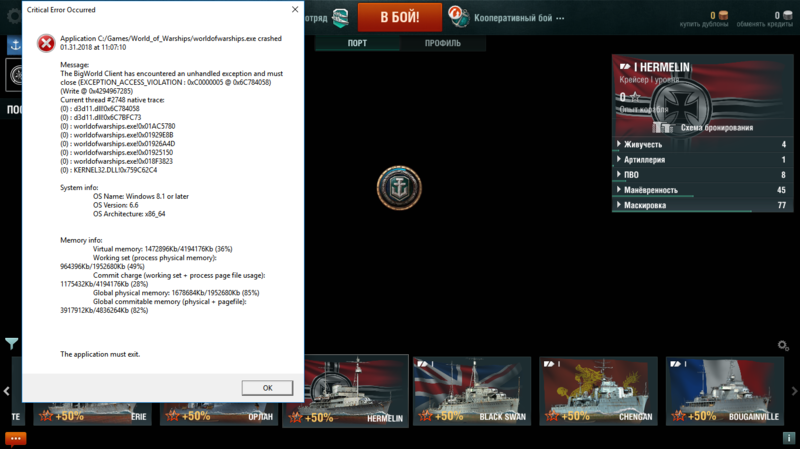Click the 'The application must exit.' text
The width and height of the screenshot is (800, 449).
click(x=100, y=354)
